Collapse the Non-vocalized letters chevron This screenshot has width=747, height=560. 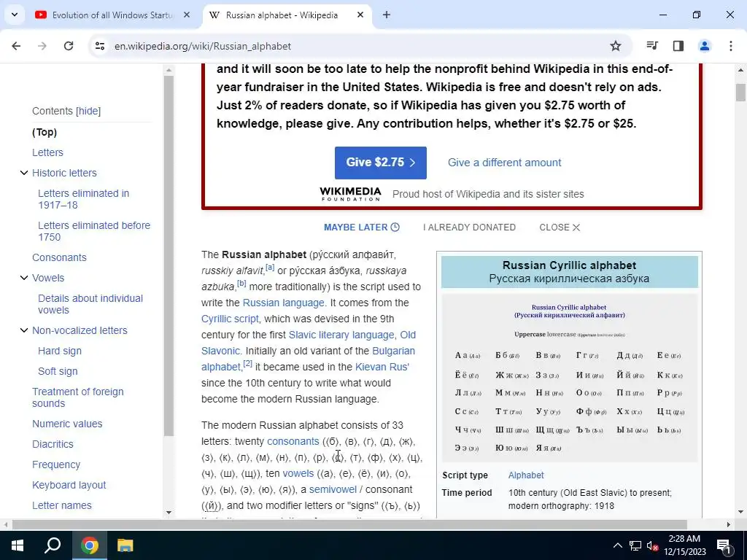24,330
